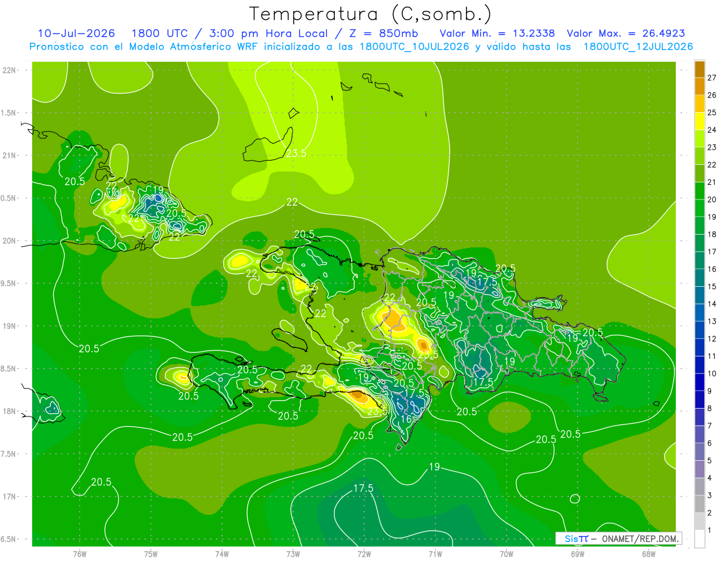The width and height of the screenshot is (728, 562).
Task: Click the '76W' longitude axis label
Action: [79, 554]
